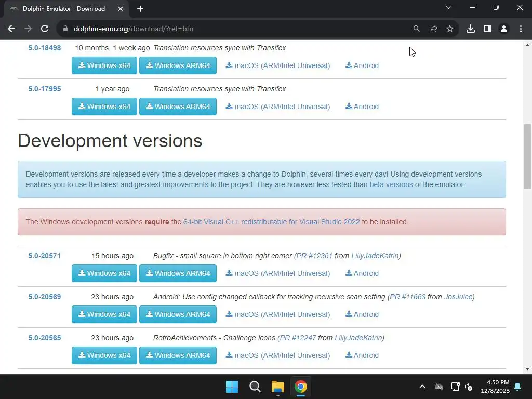Open version 5.0-17995 link
Viewport: 532px width, 399px height.
[45, 89]
